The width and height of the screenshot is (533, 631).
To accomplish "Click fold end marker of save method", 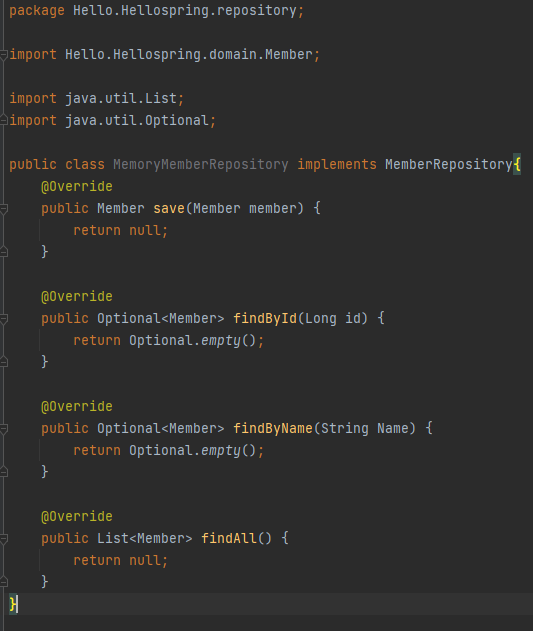I will [4, 252].
